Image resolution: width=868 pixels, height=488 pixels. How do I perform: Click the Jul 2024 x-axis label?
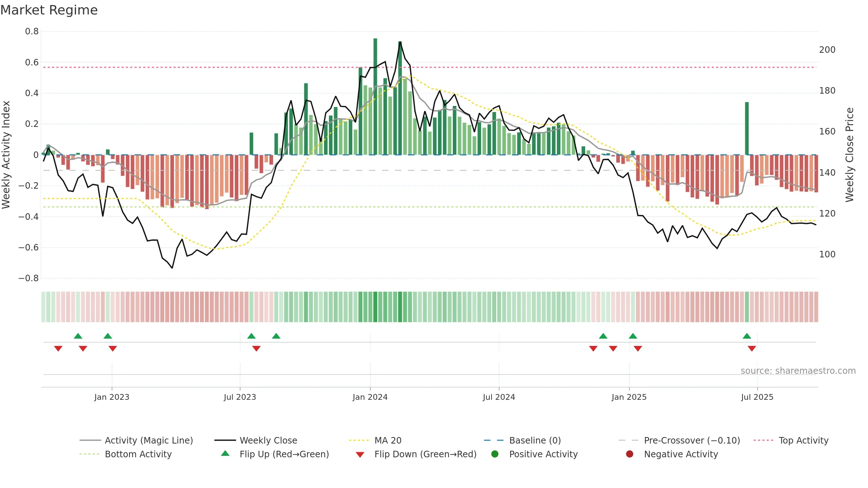[x=499, y=397]
